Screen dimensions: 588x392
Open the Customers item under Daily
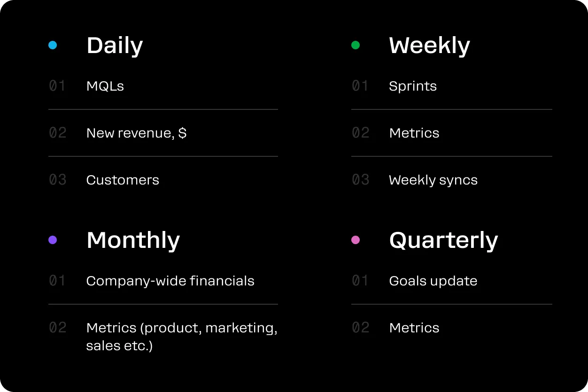click(123, 180)
